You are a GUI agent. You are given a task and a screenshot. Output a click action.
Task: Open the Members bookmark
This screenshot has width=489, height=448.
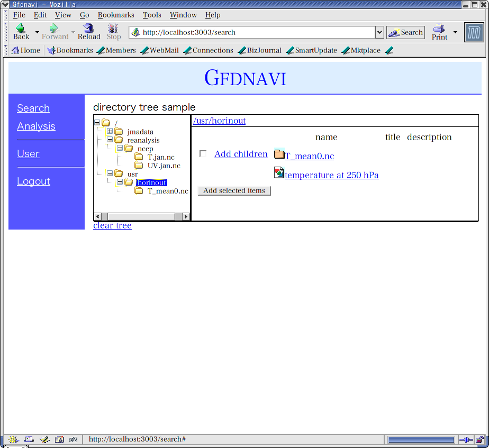point(116,50)
